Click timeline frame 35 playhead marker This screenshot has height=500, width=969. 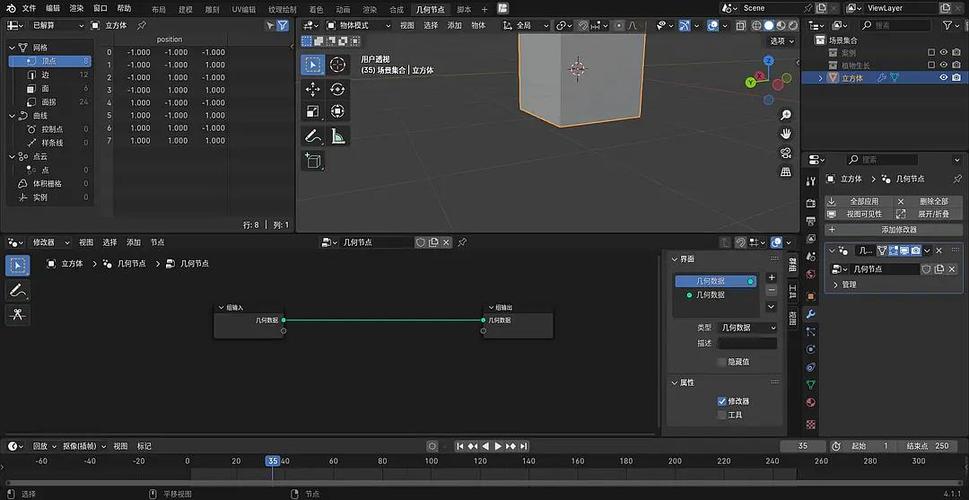pos(273,461)
